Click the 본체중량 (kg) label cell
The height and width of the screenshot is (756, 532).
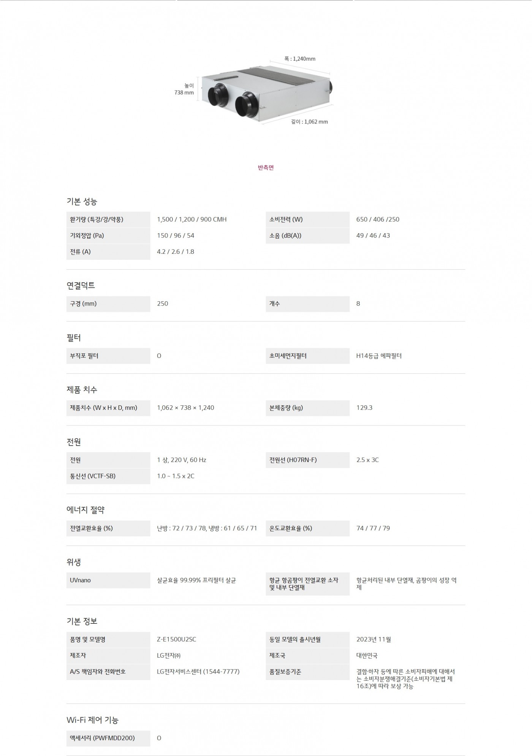(307, 408)
